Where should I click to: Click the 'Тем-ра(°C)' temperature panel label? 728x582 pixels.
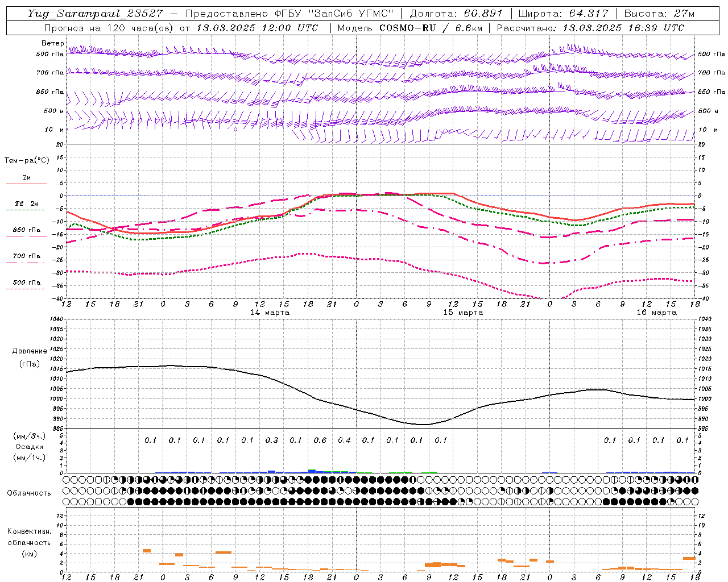(27, 161)
